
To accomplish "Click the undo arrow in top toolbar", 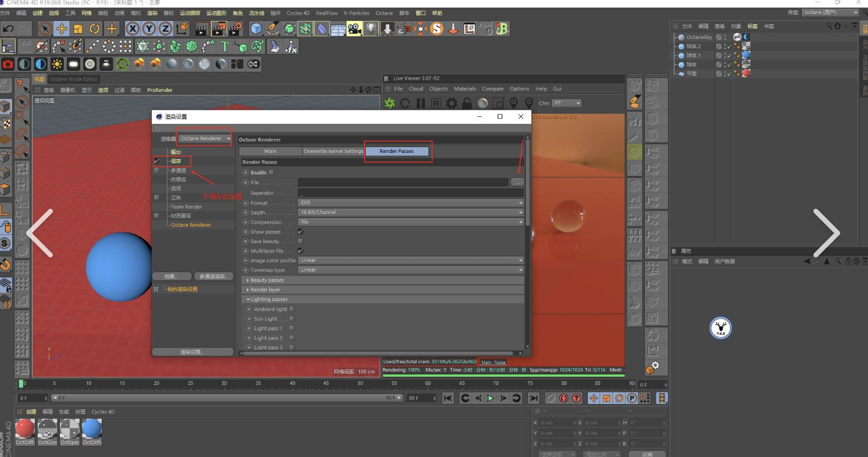I will pos(8,28).
